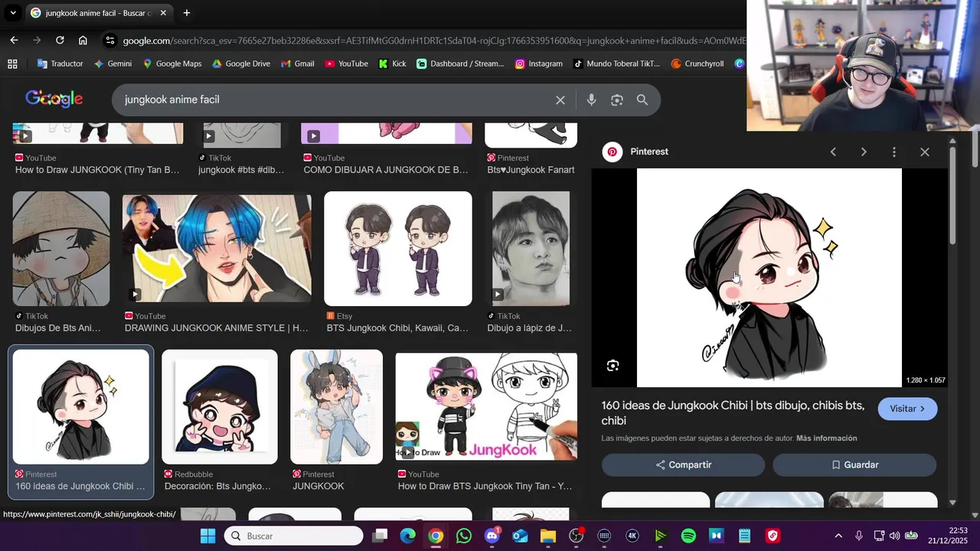The width and height of the screenshot is (980, 551).
Task: Click 'Bts♥Jungkook Fanart' result title
Action: (x=531, y=170)
